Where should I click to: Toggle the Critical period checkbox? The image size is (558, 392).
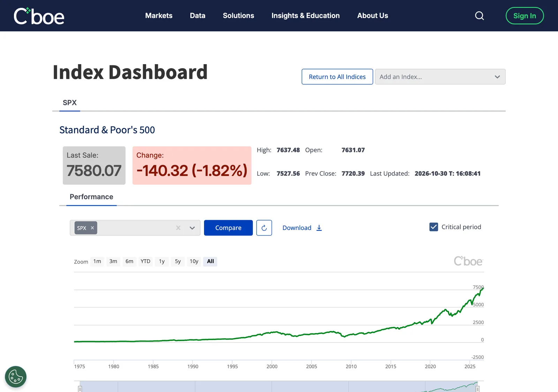pyautogui.click(x=433, y=227)
